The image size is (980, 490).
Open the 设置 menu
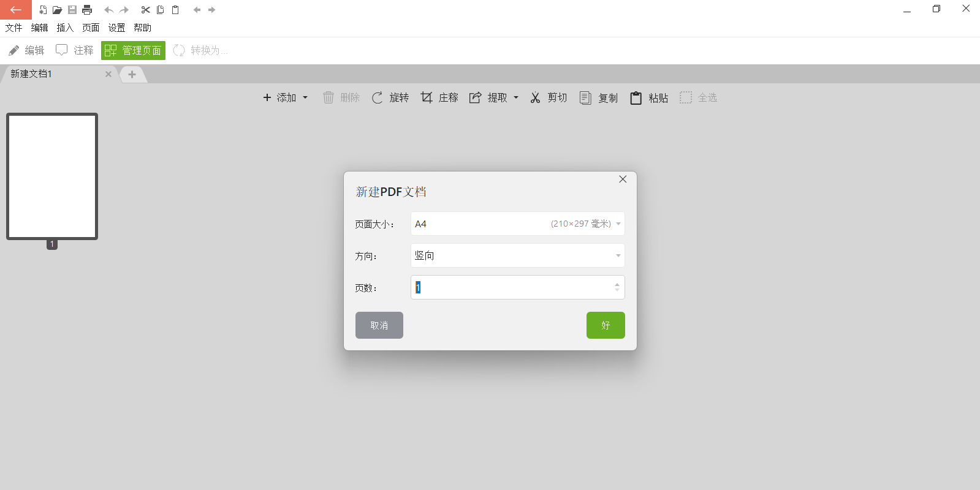click(x=116, y=28)
